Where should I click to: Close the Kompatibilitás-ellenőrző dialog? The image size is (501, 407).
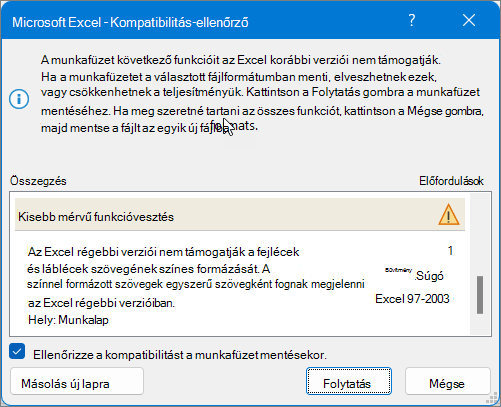469,20
